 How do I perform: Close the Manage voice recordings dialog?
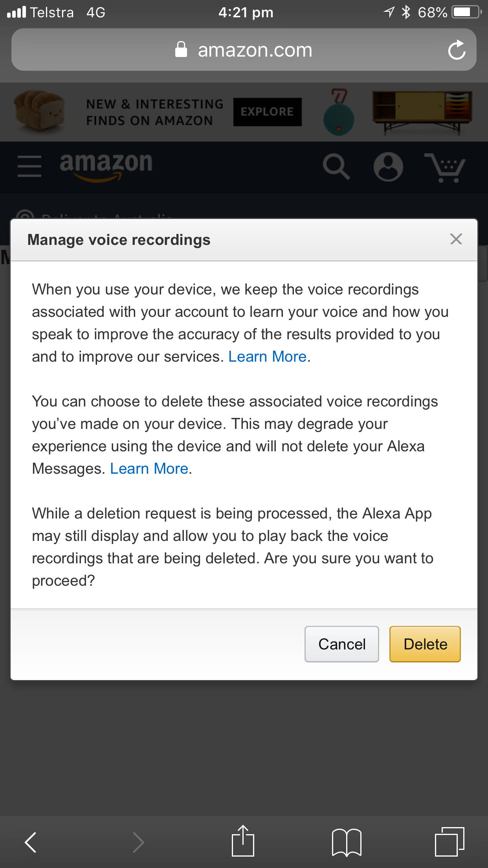tap(456, 239)
